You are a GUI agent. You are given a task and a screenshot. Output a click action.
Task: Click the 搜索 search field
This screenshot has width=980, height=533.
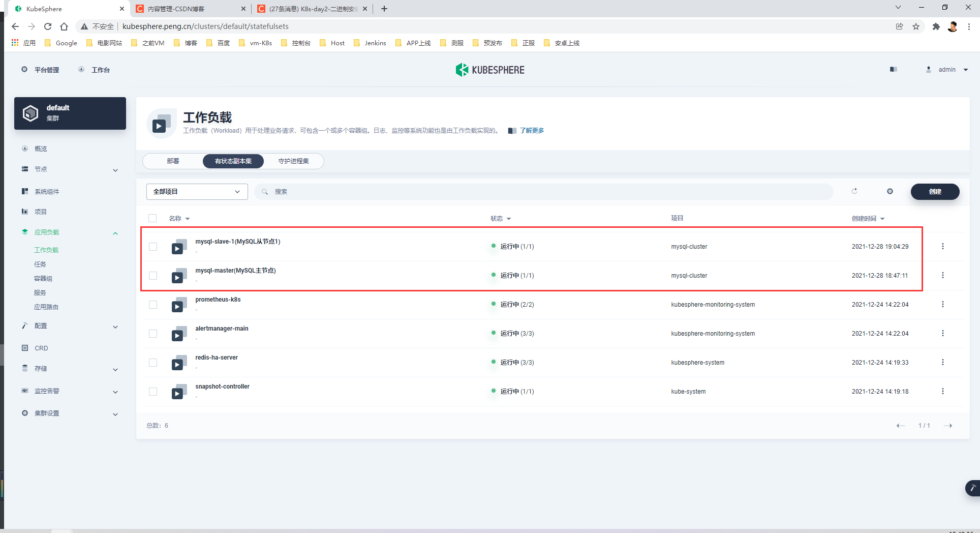tap(544, 192)
